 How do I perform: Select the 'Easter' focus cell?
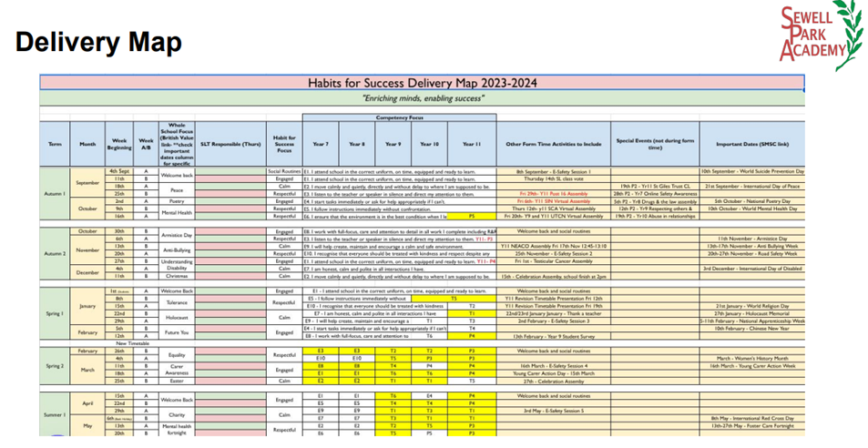[x=177, y=382]
